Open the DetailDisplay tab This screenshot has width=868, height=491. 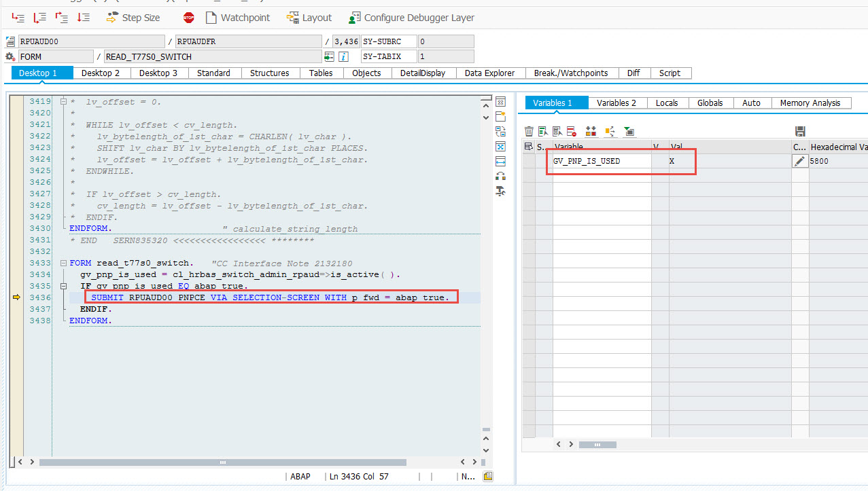click(x=423, y=73)
